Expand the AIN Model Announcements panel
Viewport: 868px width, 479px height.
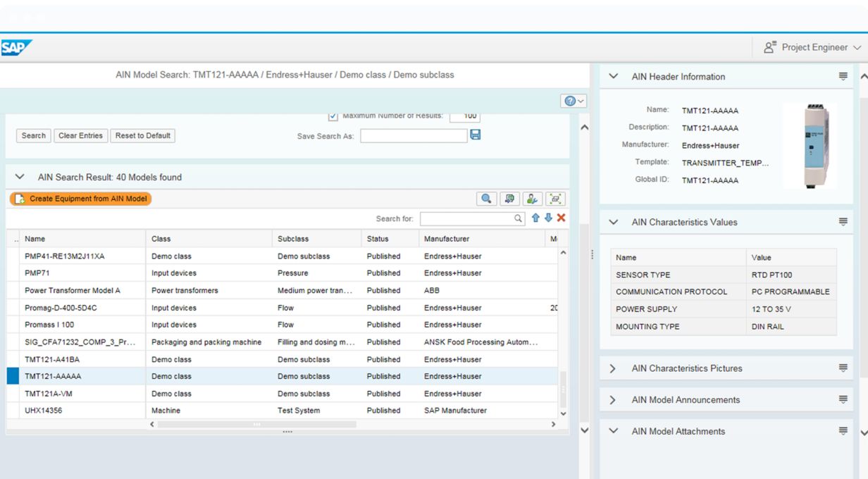613,400
